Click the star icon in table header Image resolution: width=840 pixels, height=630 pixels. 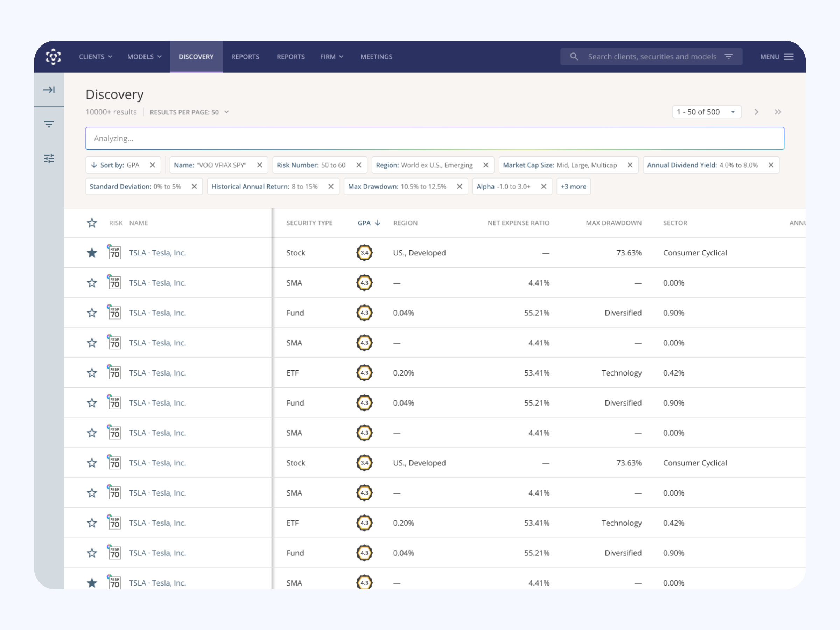coord(92,223)
